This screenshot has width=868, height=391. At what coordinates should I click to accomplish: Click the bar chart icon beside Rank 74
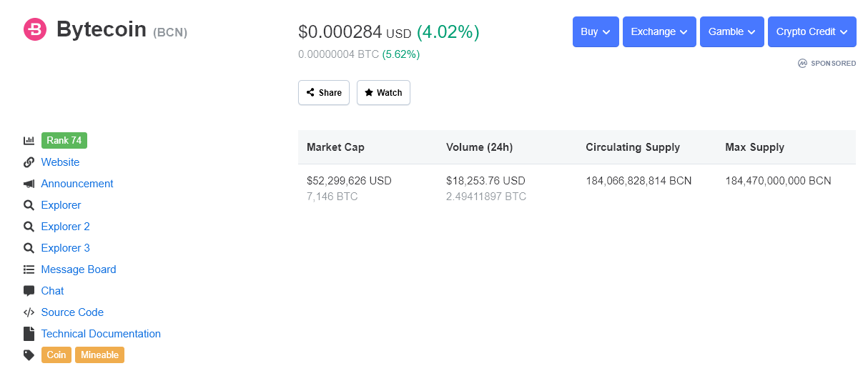29,141
